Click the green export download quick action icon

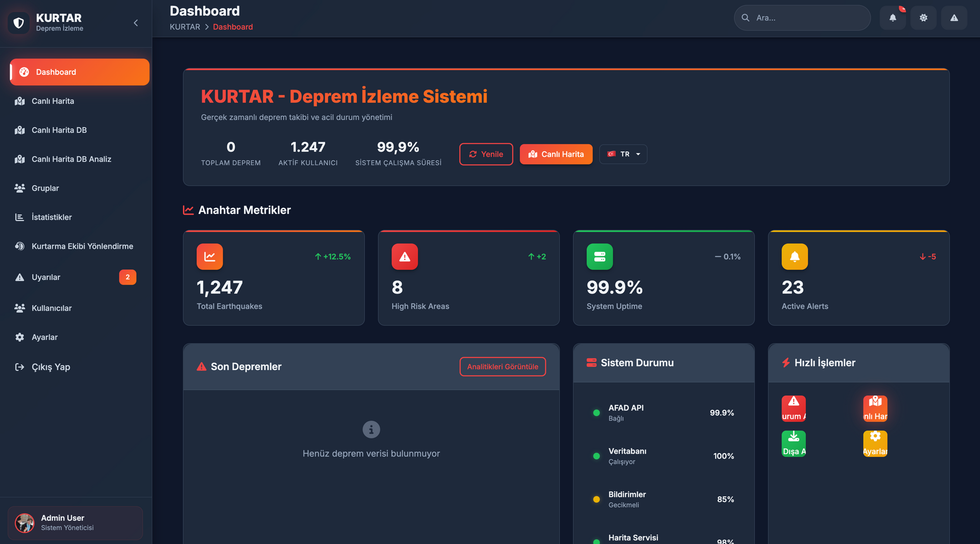[x=794, y=443]
